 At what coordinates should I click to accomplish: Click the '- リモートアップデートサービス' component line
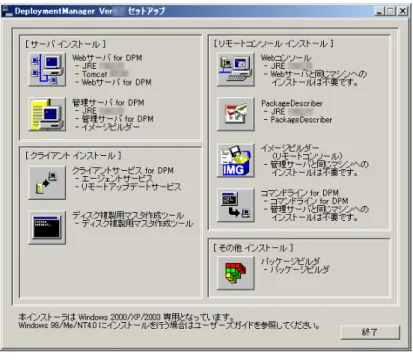click(128, 187)
